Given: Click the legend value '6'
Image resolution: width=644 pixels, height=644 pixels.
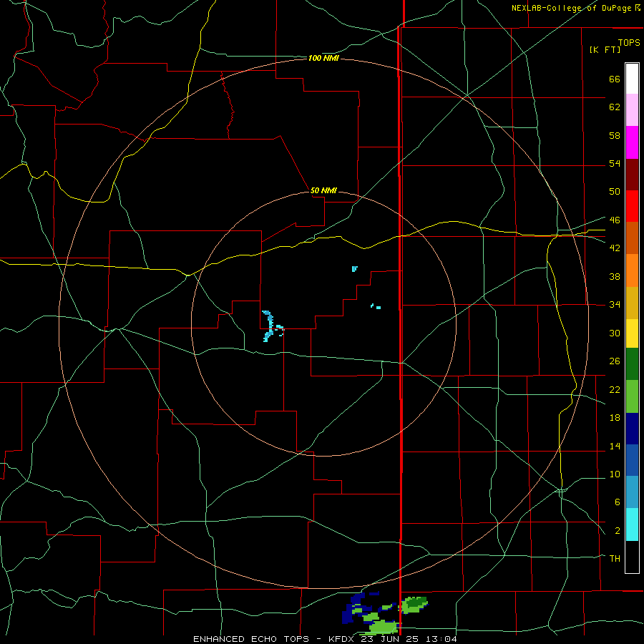Looking at the screenshot, I should coord(617,502).
